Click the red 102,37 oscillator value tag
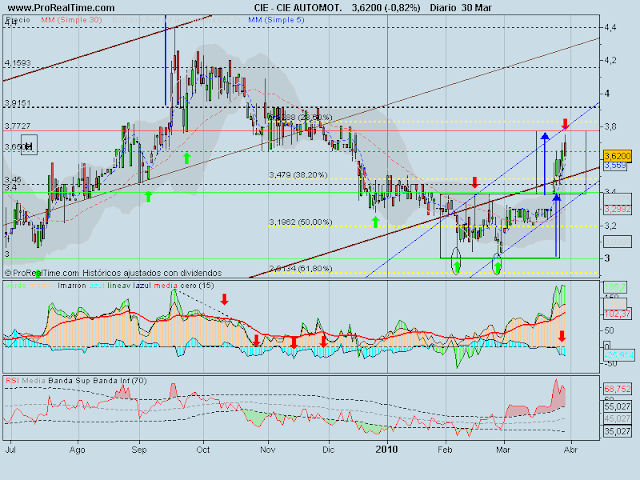Screen dimensions: 640x480 point(617,314)
